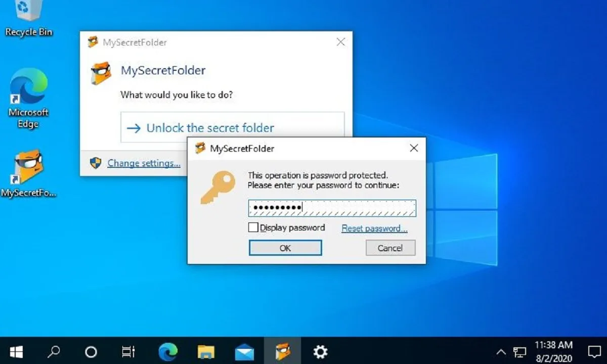Click the small app icon in main window title bar

93,42
